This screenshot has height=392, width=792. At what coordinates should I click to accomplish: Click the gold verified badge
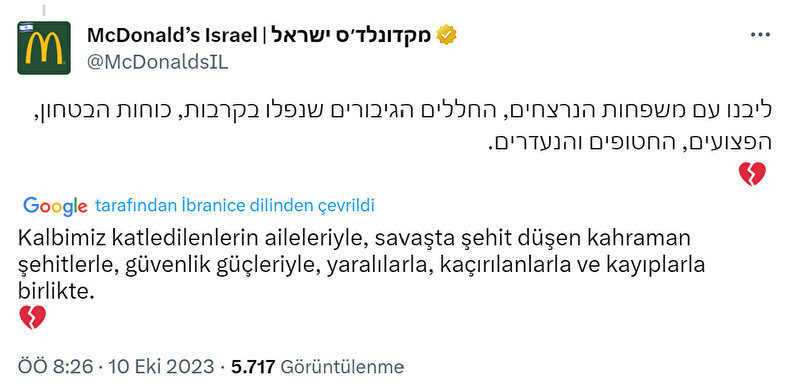coord(447,35)
